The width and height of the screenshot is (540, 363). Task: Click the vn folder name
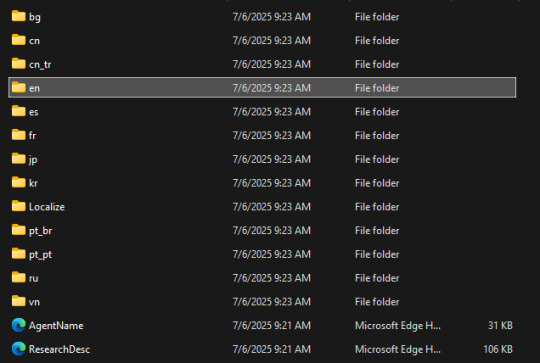point(34,302)
